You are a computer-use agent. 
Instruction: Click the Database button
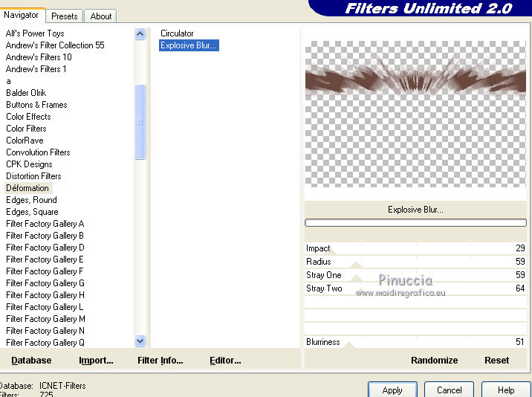[31, 361]
